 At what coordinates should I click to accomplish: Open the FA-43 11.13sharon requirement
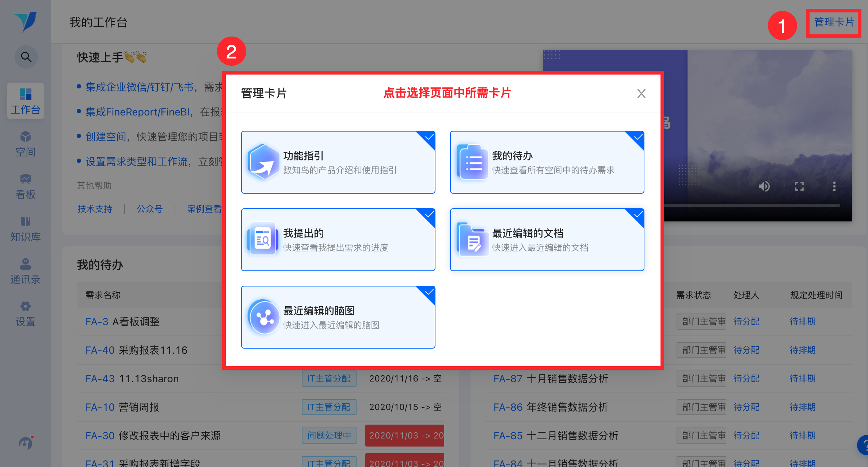tap(132, 379)
